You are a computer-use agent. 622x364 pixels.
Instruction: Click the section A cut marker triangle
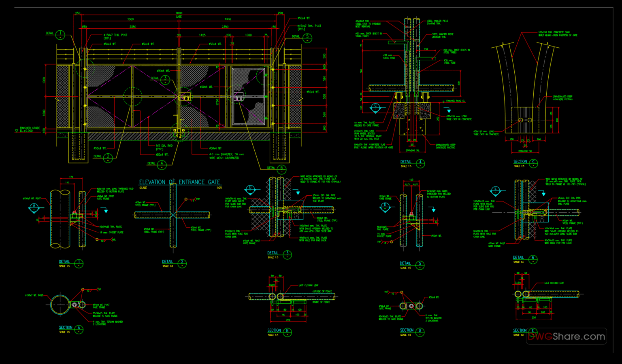click(34, 208)
